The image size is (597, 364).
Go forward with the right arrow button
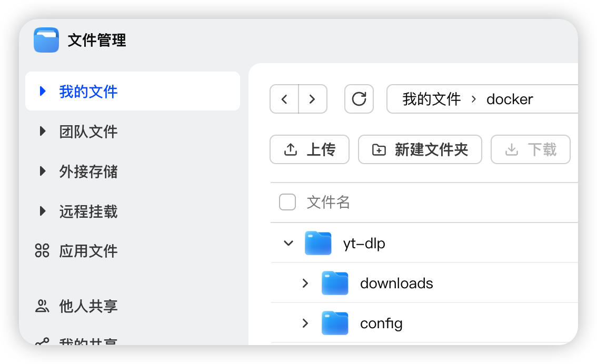point(312,99)
